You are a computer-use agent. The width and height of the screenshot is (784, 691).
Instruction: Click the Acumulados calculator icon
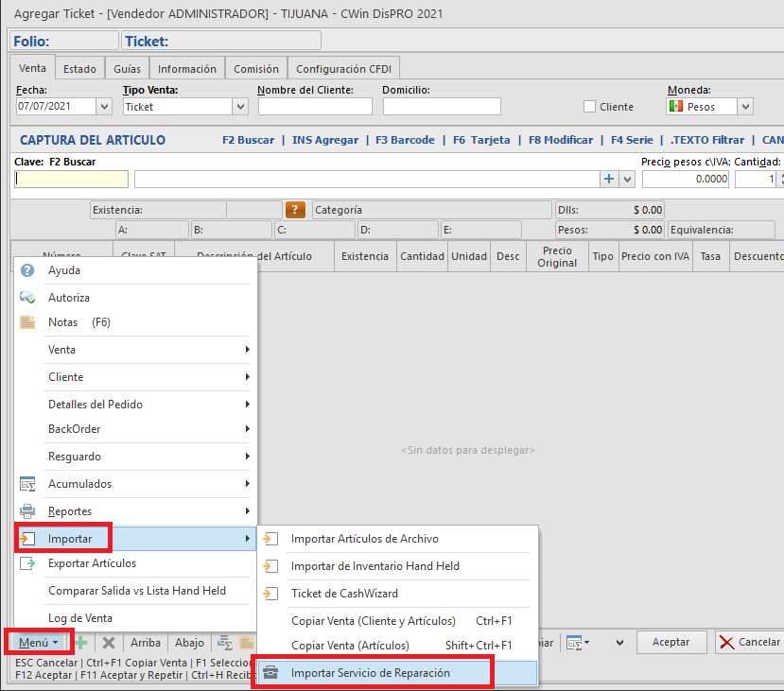[27, 484]
